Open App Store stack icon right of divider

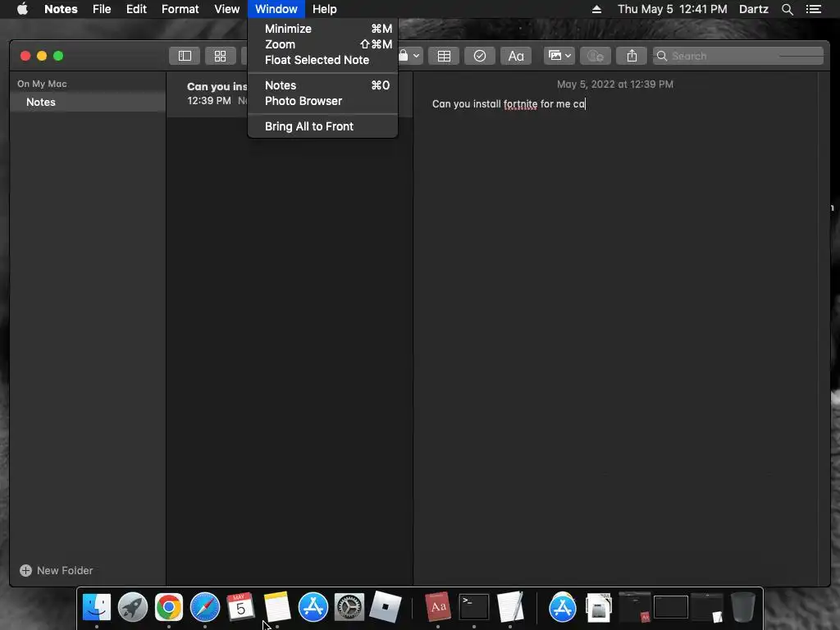click(x=563, y=607)
